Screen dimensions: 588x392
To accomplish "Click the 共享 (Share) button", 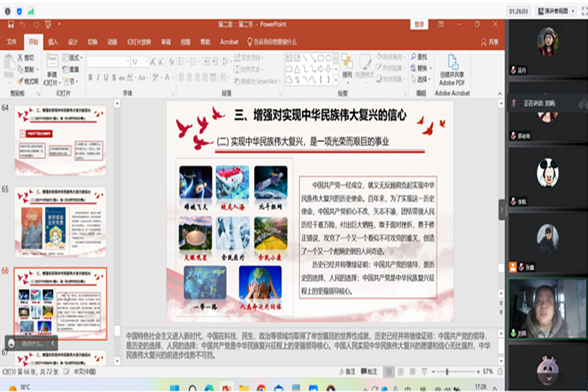I will [x=490, y=42].
